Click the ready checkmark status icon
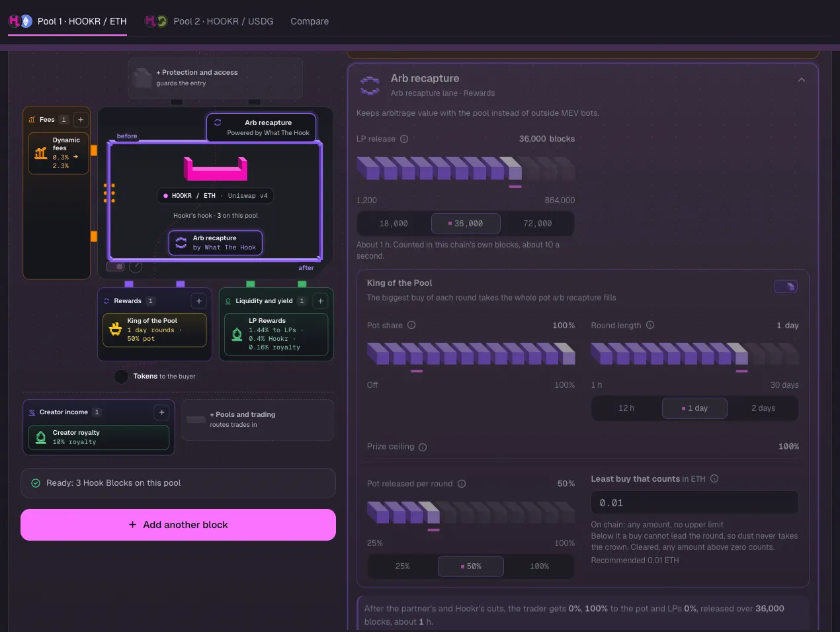Image resolution: width=840 pixels, height=632 pixels. tap(36, 483)
